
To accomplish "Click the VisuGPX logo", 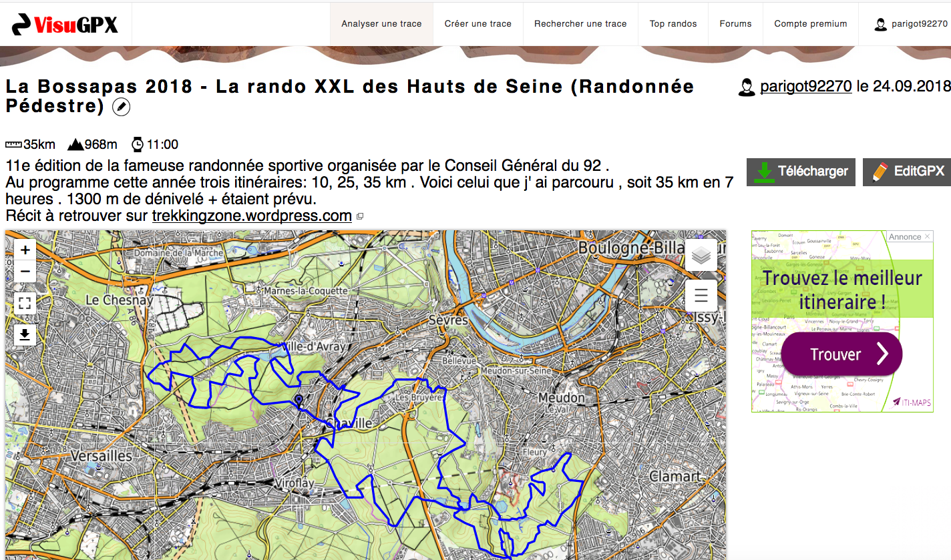I will pos(65,25).
